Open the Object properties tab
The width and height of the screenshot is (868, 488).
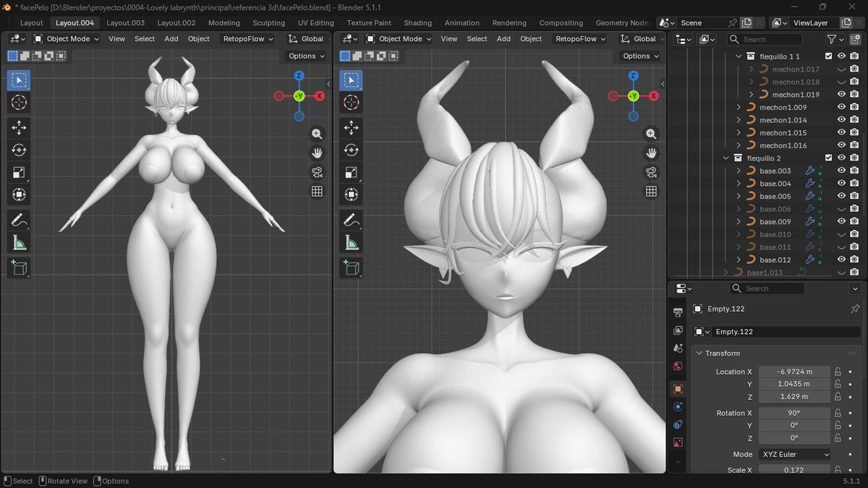pyautogui.click(x=678, y=388)
